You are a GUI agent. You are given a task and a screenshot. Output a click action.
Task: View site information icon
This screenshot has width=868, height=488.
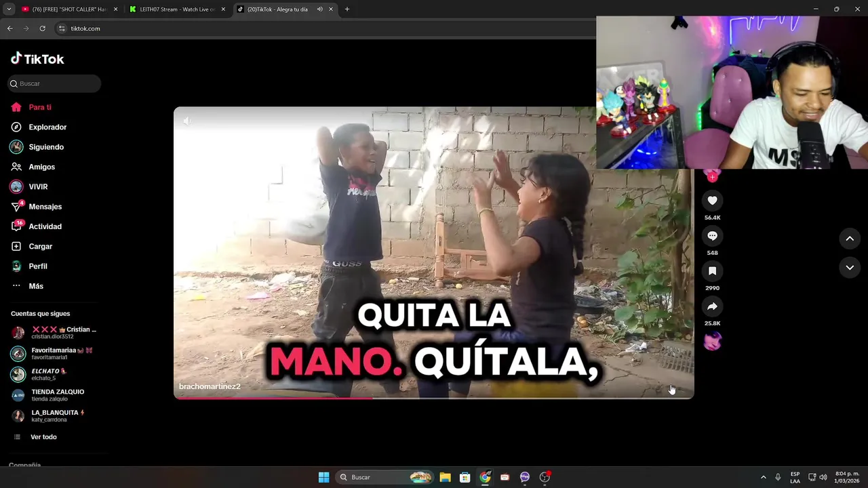[x=62, y=28]
